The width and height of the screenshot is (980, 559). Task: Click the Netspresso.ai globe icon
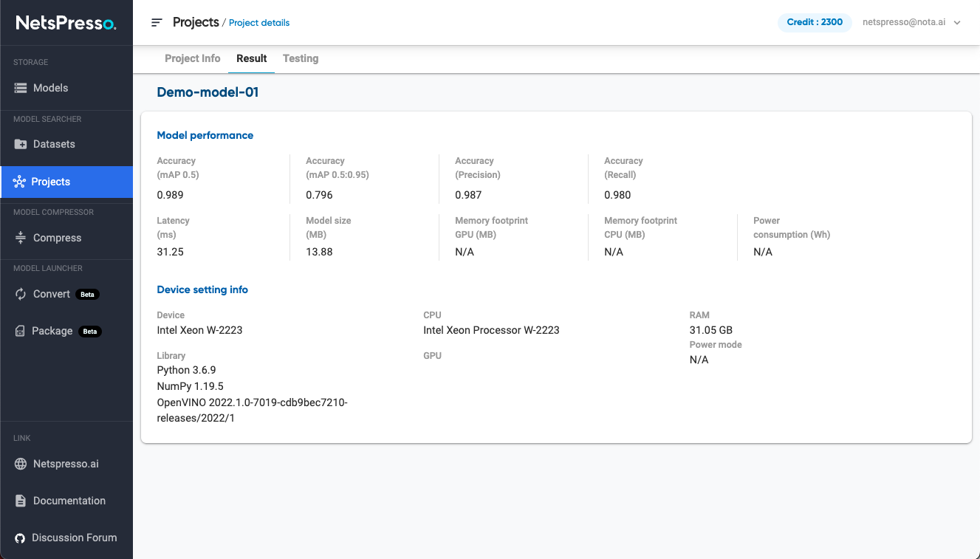click(x=21, y=464)
